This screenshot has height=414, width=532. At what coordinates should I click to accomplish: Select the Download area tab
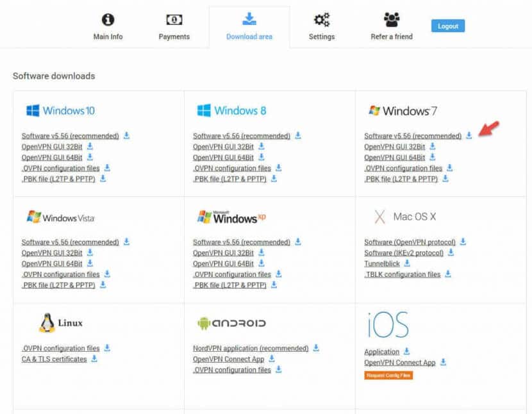249,27
